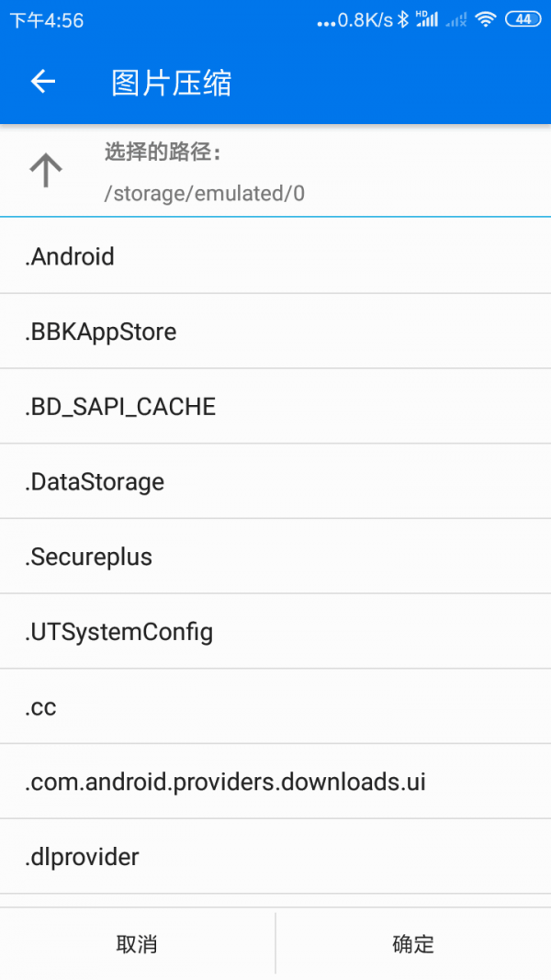Screen dimensions: 551x980
Task: Tap the Bluetooth status icon
Action: [402, 19]
